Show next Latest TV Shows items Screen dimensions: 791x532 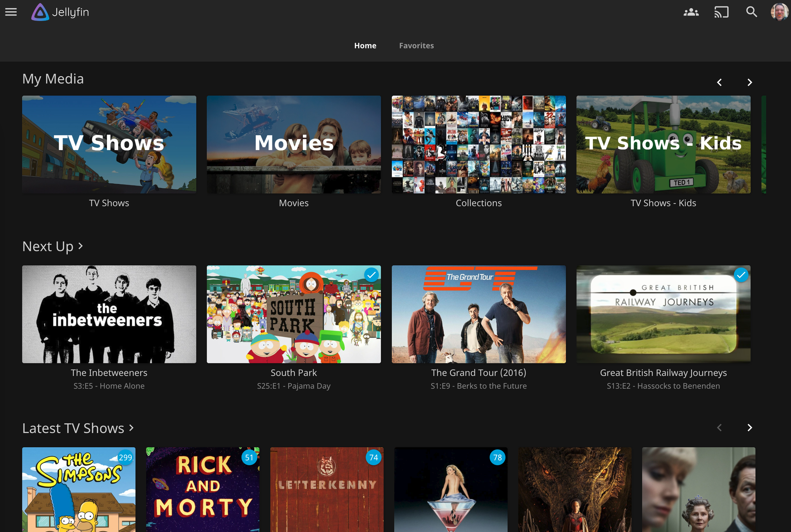(x=750, y=428)
